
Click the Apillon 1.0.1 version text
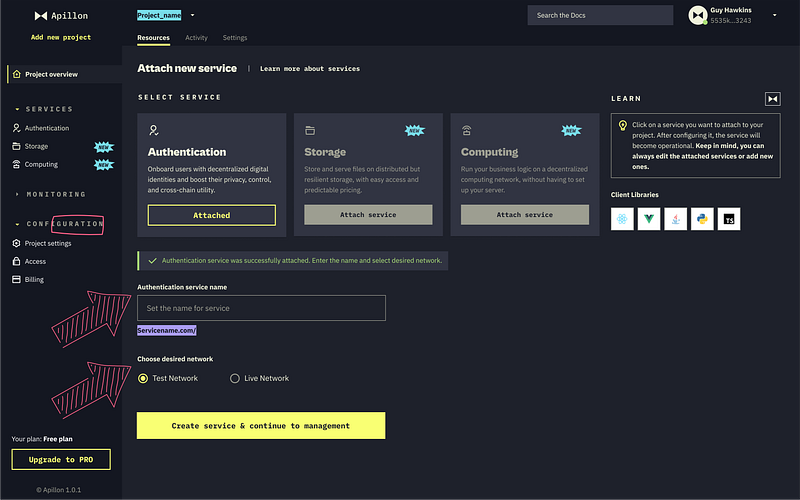click(59, 490)
